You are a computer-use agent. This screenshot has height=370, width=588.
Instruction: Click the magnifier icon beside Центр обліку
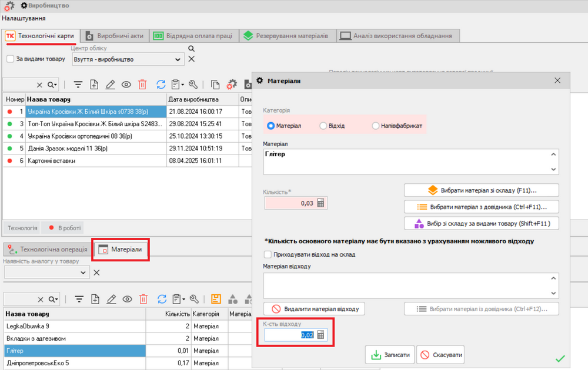click(191, 49)
